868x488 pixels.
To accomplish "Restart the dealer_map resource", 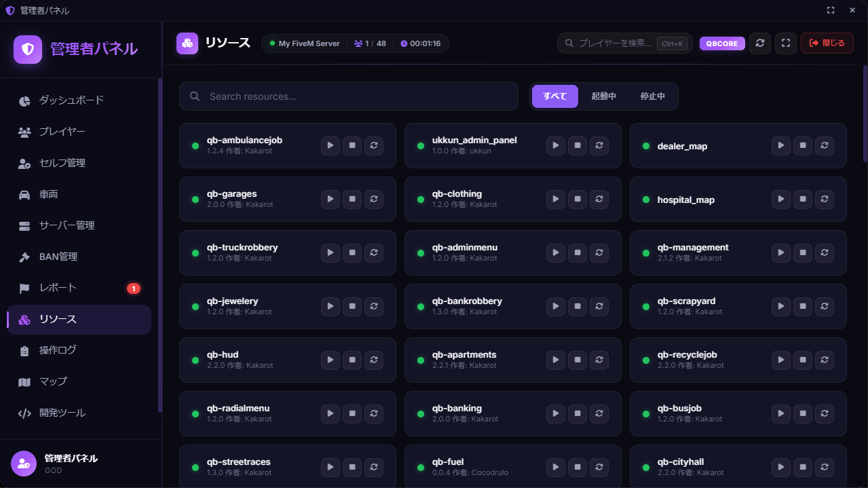I will click(825, 145).
